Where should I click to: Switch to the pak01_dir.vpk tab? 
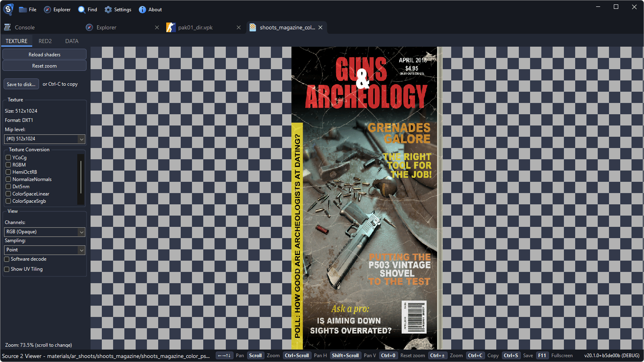pyautogui.click(x=204, y=27)
